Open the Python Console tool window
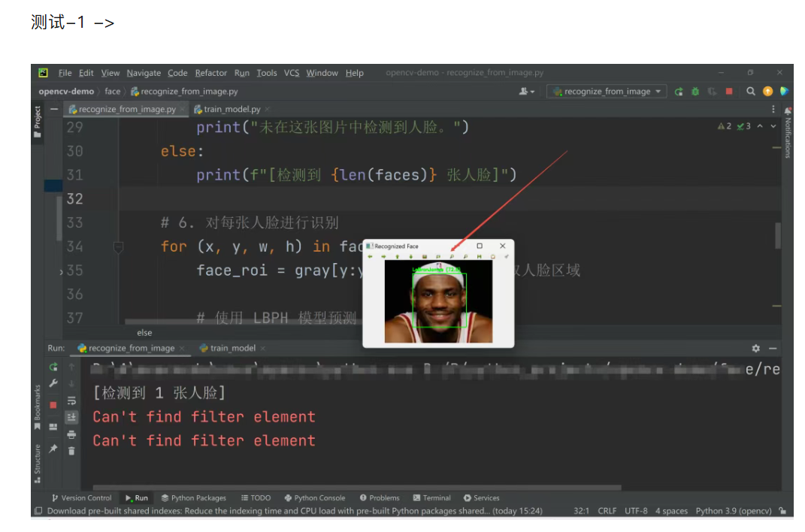Image resolution: width=805 pixels, height=532 pixels. pos(315,498)
